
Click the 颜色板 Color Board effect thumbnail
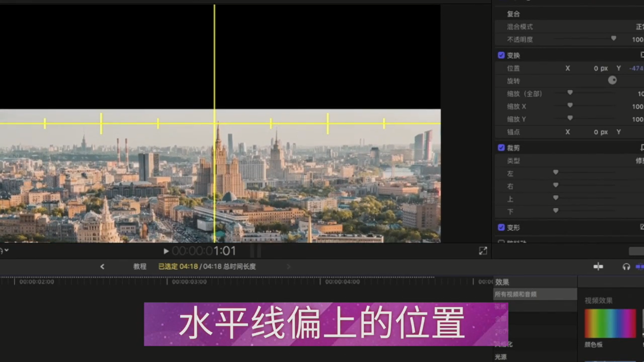point(610,323)
